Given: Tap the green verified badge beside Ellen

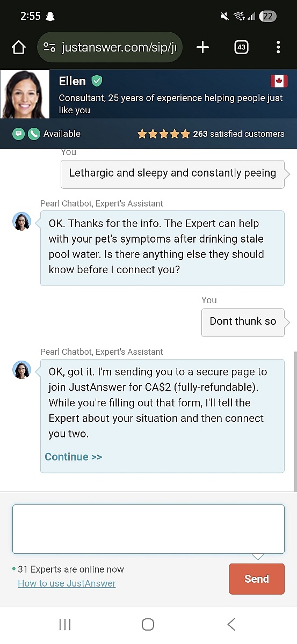Looking at the screenshot, I should click(97, 81).
